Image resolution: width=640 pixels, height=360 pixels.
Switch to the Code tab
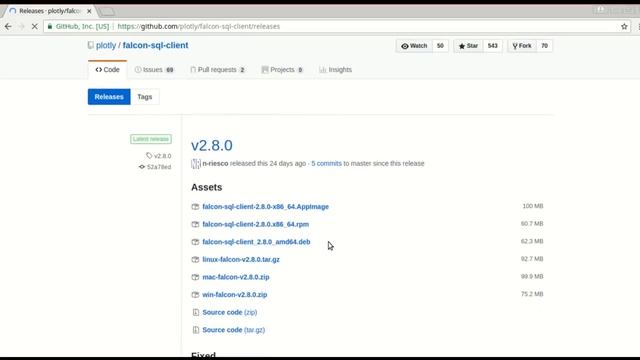pyautogui.click(x=107, y=70)
